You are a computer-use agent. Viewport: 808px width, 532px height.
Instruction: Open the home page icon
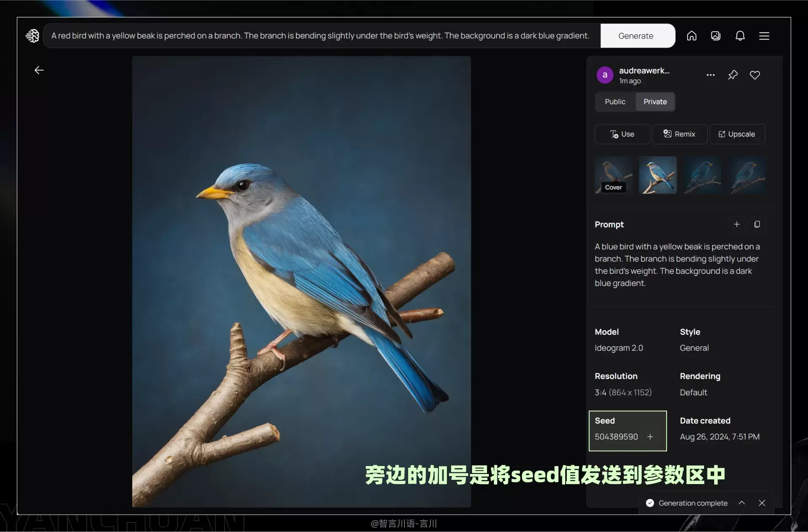[691, 36]
